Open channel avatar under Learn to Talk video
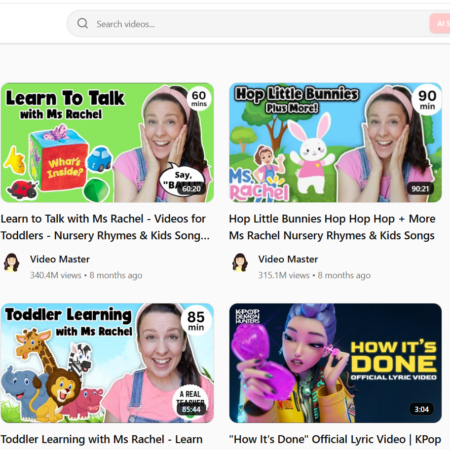This screenshot has width=450, height=450. click(12, 262)
